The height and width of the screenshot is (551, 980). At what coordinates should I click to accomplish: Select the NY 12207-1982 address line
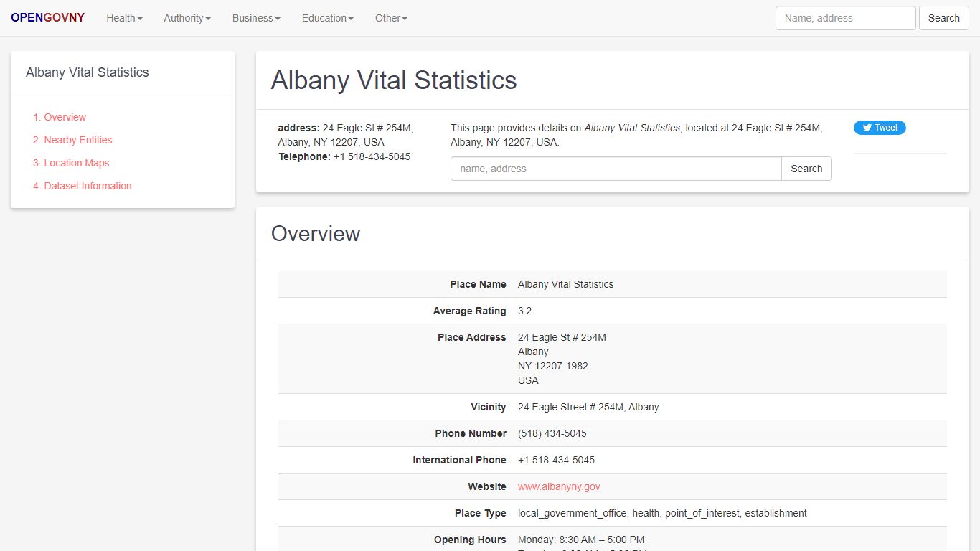[x=552, y=366]
